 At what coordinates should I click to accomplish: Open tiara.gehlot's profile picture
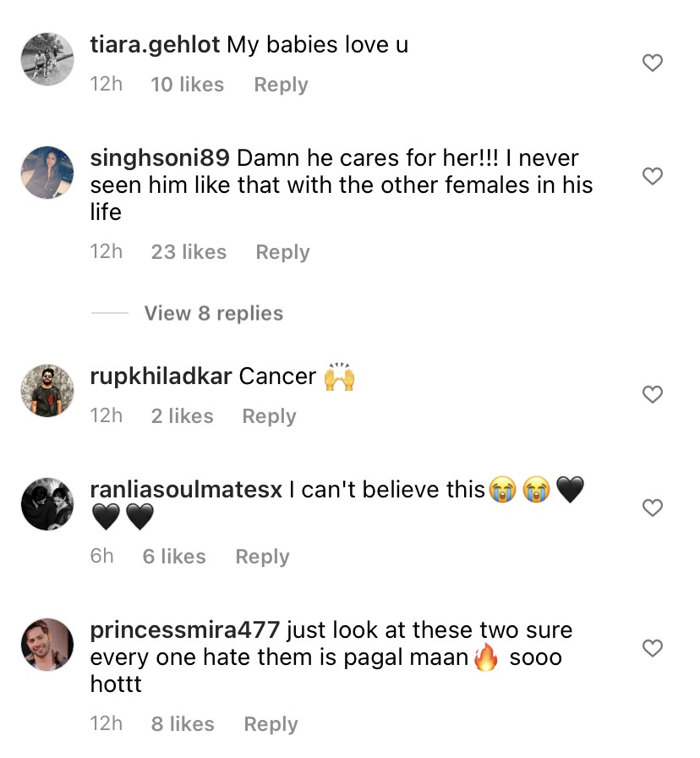(47, 59)
